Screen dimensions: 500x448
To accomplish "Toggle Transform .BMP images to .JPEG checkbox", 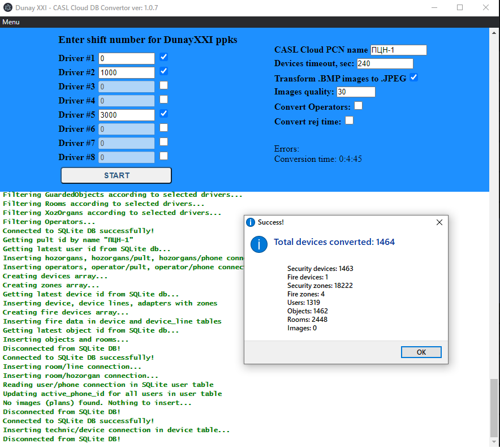I will pos(413,77).
